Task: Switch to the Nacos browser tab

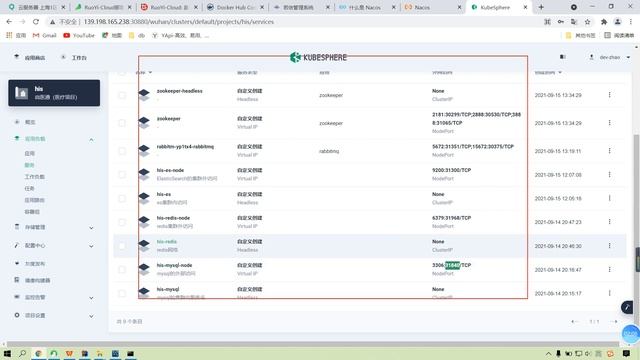Action: tap(432, 7)
